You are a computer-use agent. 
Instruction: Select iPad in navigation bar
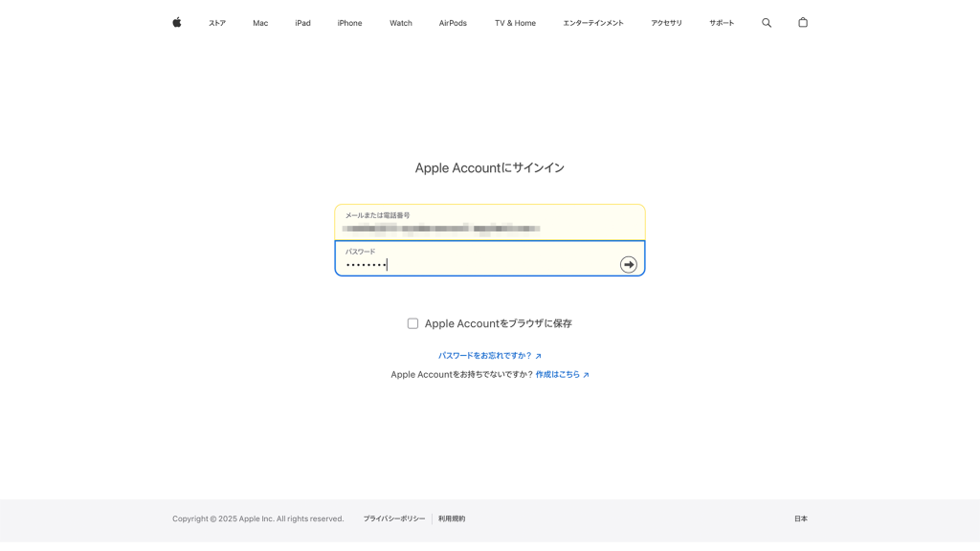(302, 23)
